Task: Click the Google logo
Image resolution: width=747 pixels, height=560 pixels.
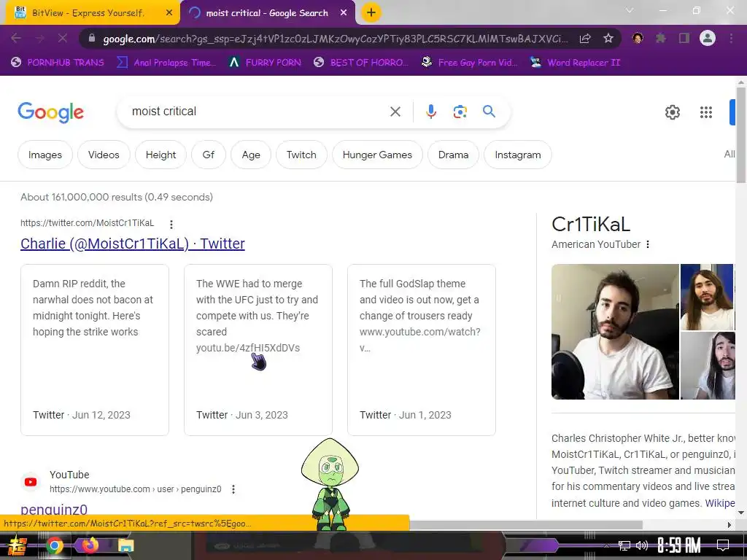Action: click(x=50, y=112)
